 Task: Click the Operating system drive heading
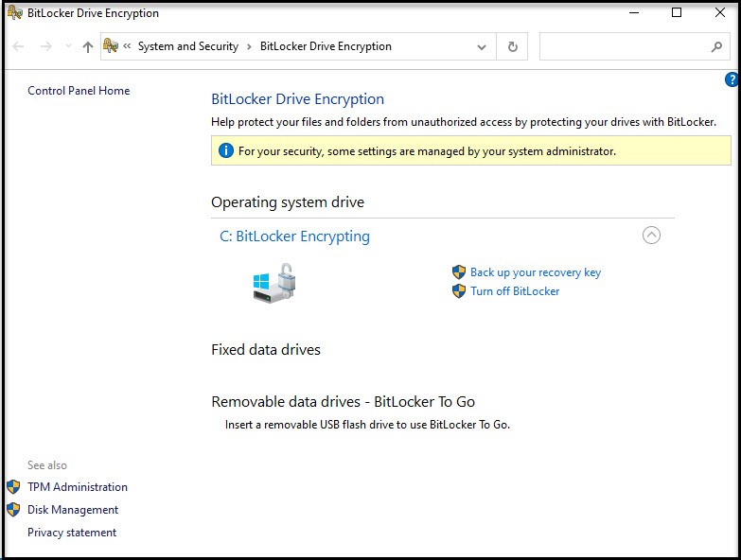(288, 202)
